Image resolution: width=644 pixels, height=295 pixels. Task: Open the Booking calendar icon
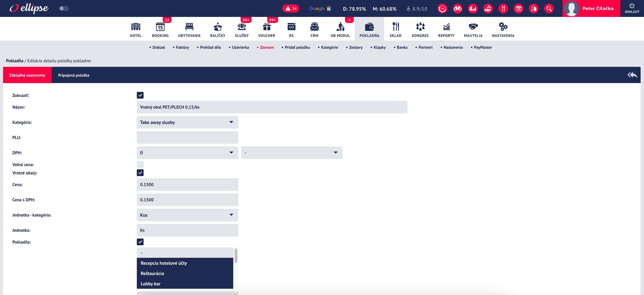pyautogui.click(x=160, y=27)
